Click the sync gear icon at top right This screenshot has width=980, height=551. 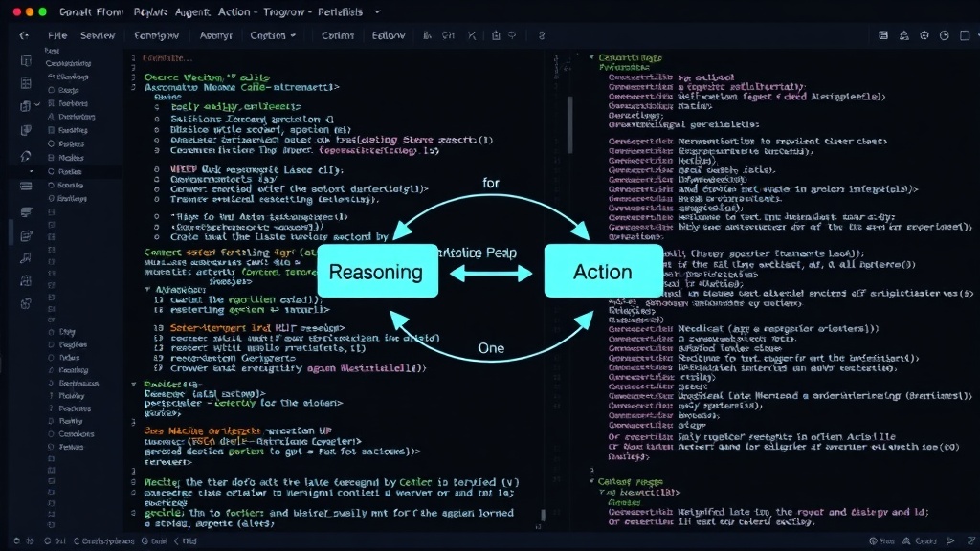924,35
